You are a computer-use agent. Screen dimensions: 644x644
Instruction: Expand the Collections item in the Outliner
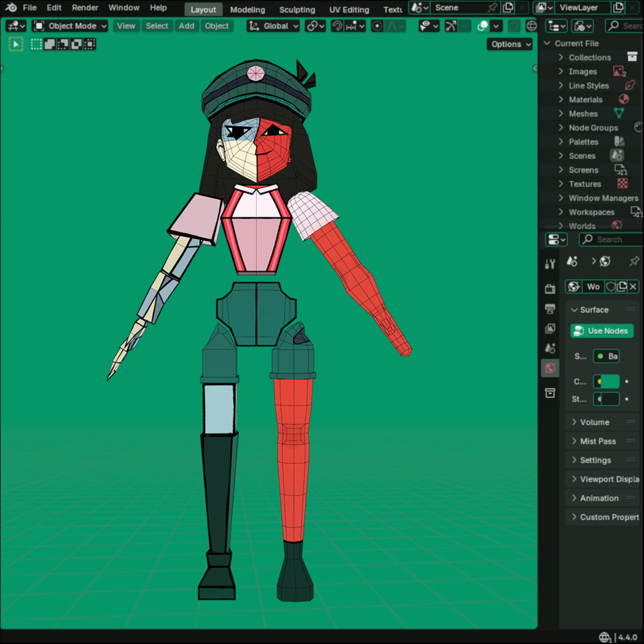tap(561, 57)
